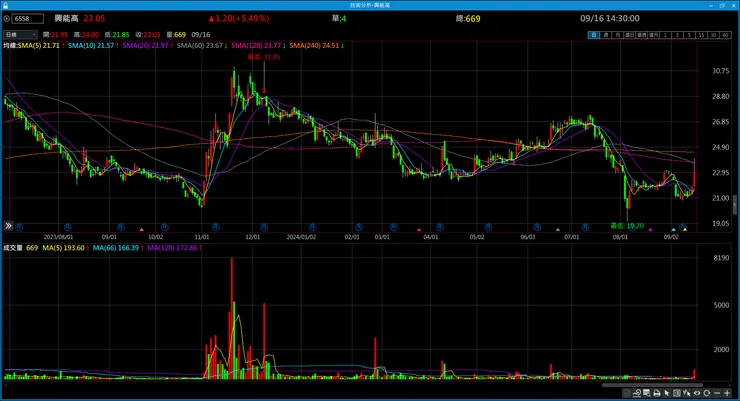This screenshot has width=740, height=401.
Task: Click the orange triangle marker near 10/02
Action: pyautogui.click(x=142, y=230)
